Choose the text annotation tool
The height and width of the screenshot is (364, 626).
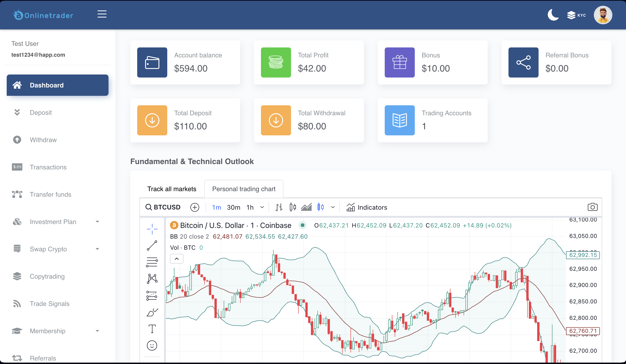point(152,329)
